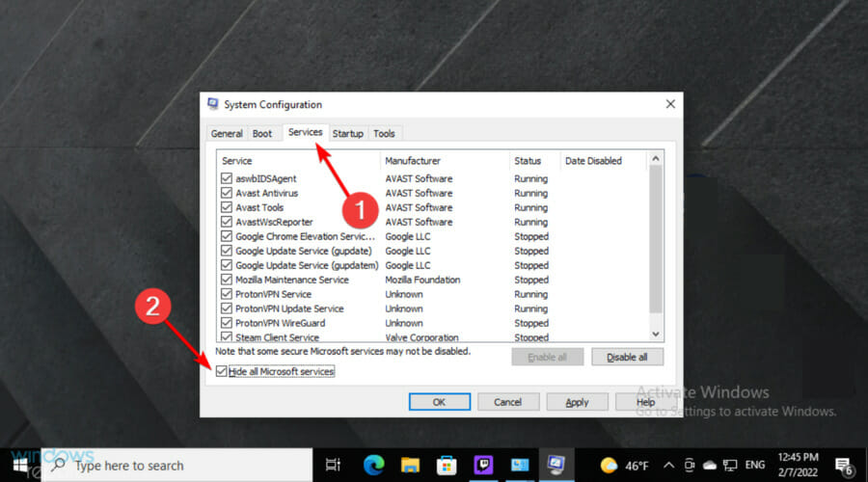The height and width of the screenshot is (482, 868).
Task: Open the Startup tab
Action: click(x=347, y=133)
